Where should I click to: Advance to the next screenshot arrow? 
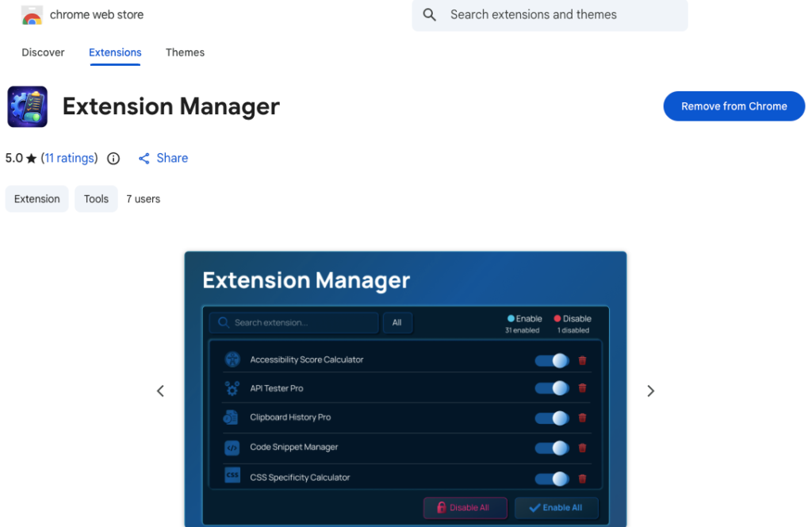[650, 390]
